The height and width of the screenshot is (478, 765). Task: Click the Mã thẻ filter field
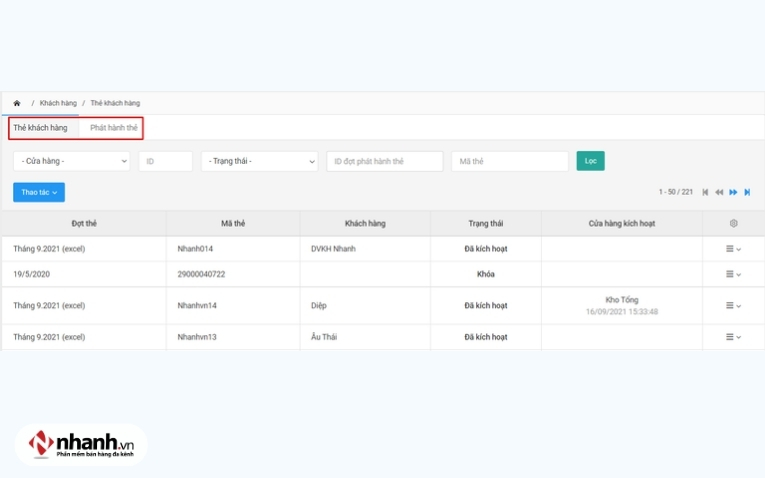coord(509,161)
